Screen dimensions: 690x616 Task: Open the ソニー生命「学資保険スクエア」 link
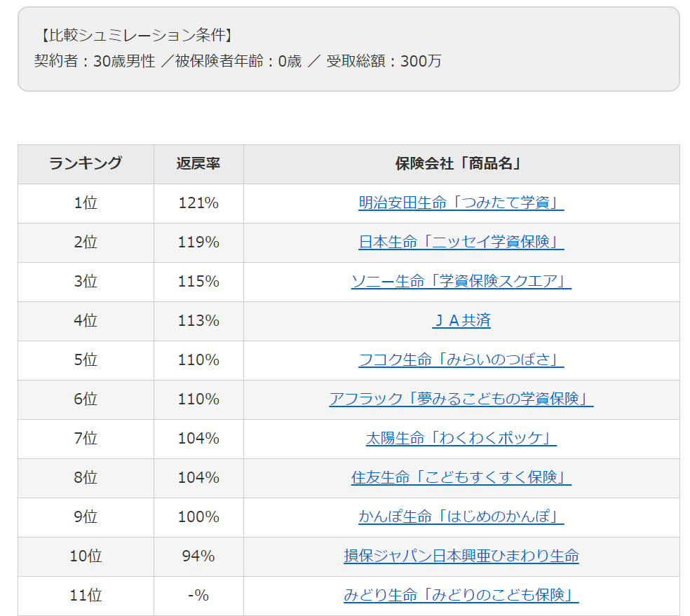click(x=461, y=281)
